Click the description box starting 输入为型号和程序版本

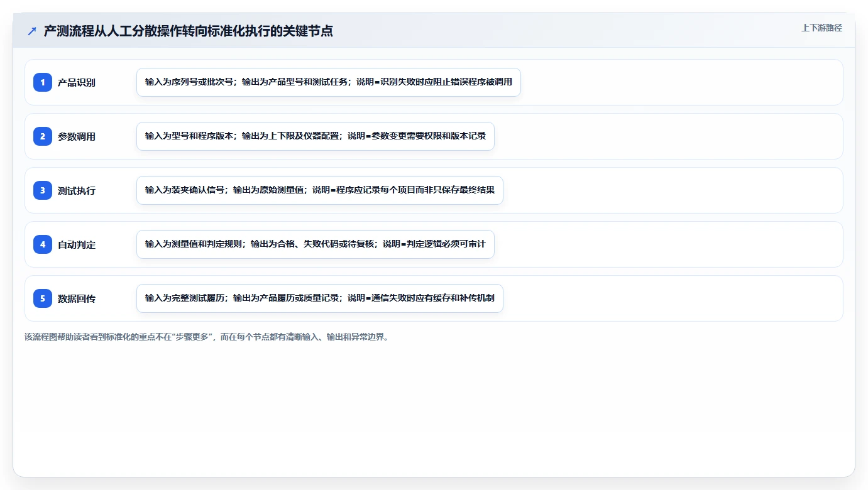[x=316, y=136]
